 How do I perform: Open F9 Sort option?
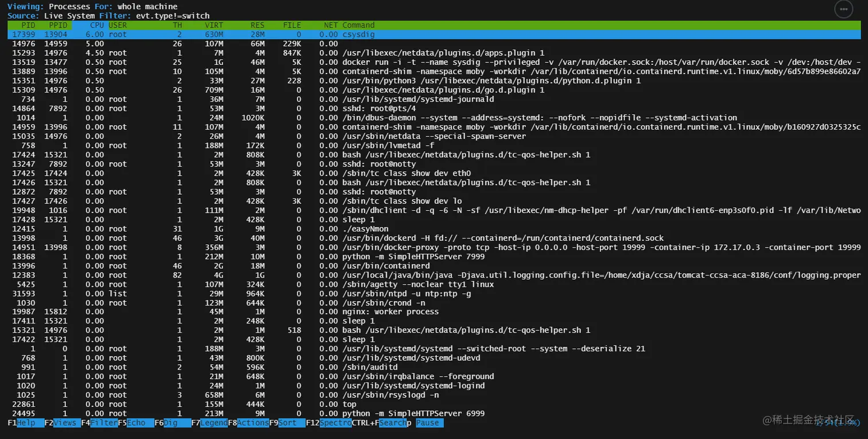288,423
